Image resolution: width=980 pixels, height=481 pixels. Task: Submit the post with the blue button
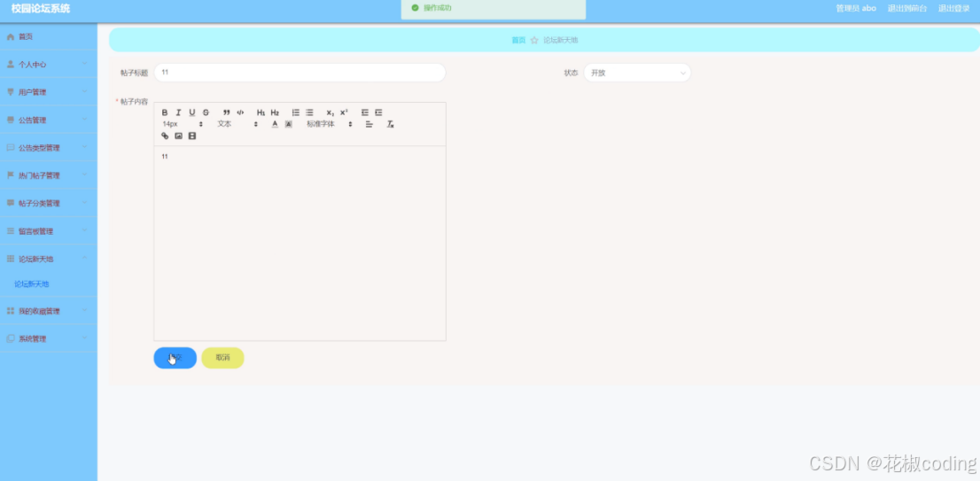(175, 358)
